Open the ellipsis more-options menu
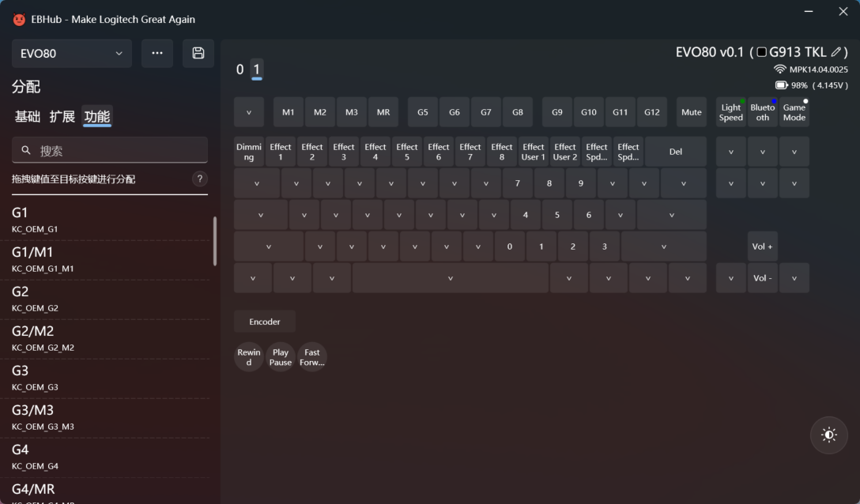The height and width of the screenshot is (504, 860). (157, 53)
